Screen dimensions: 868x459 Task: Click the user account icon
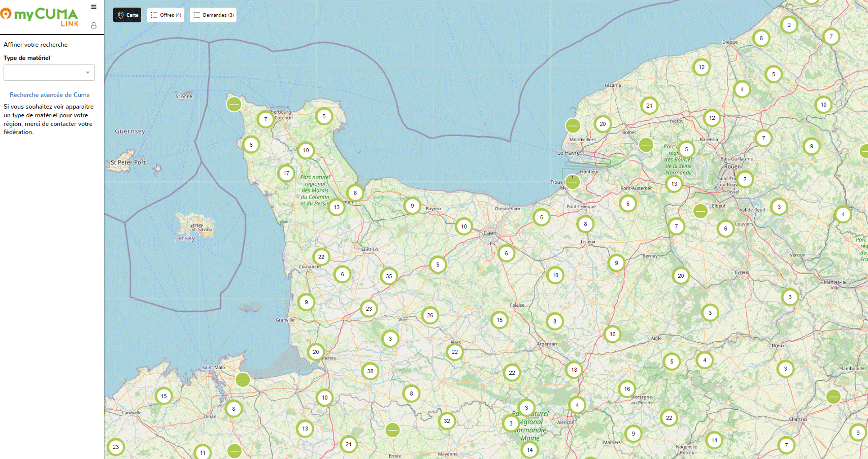click(x=93, y=25)
